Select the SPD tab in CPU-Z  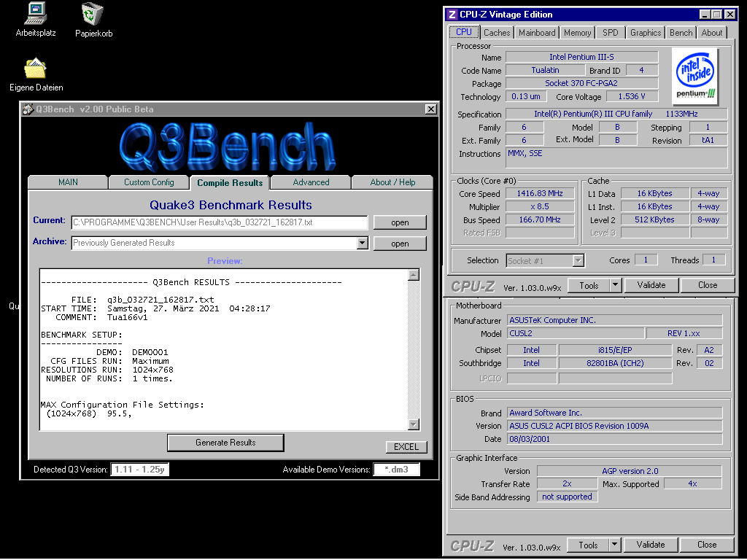coord(611,33)
